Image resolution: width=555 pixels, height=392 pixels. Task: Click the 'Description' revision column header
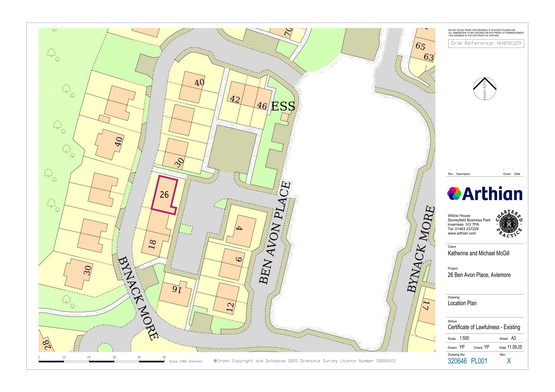[x=463, y=174]
